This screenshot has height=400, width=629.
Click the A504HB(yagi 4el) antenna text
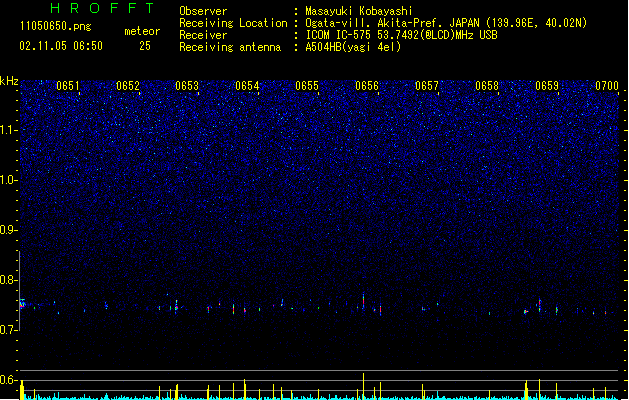pos(353,47)
